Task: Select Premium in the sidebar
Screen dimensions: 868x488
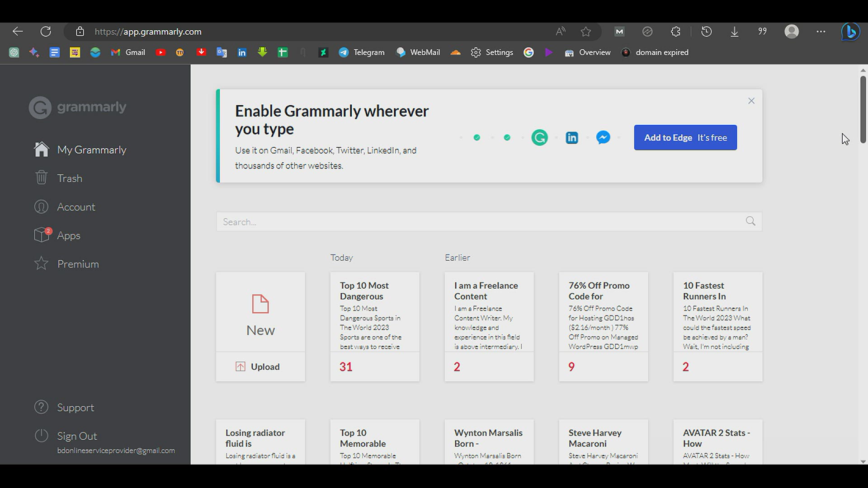Action: [78, 264]
